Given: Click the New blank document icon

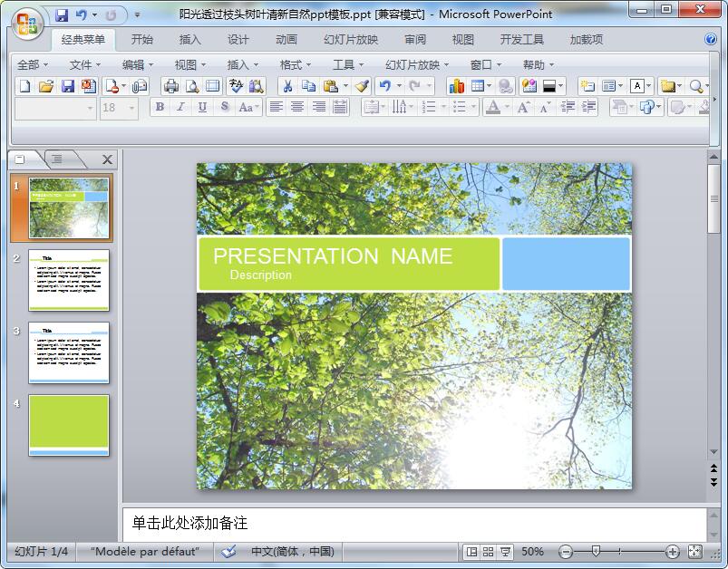Looking at the screenshot, I should [24, 86].
